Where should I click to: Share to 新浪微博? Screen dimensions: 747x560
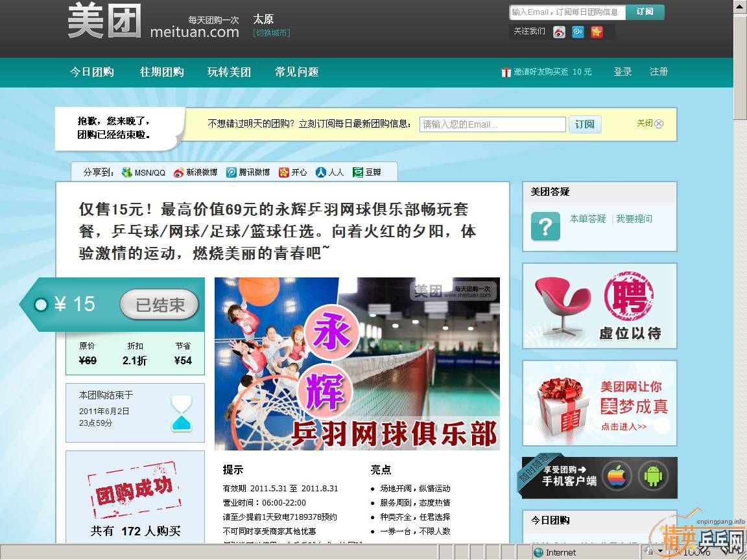pos(195,172)
